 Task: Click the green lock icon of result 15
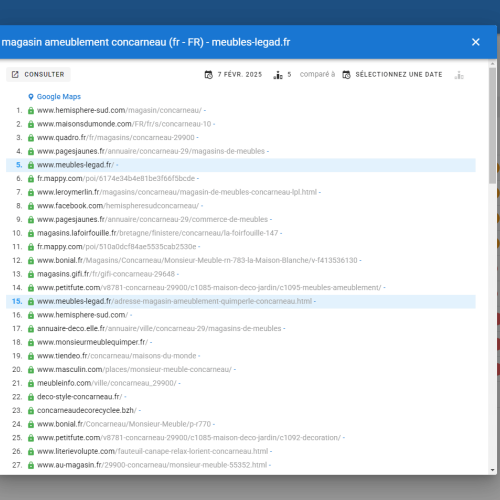point(31,301)
